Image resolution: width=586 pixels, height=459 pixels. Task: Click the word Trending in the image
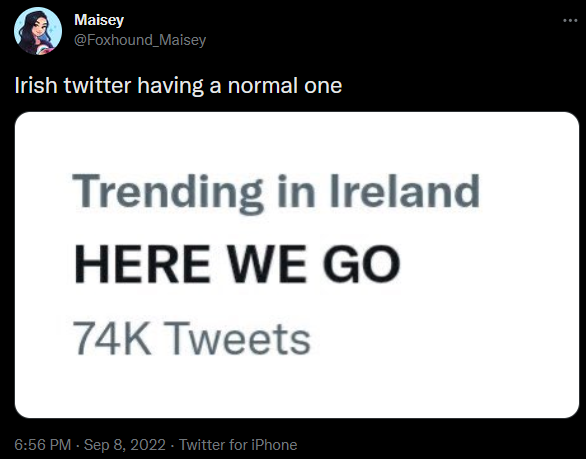(x=167, y=193)
